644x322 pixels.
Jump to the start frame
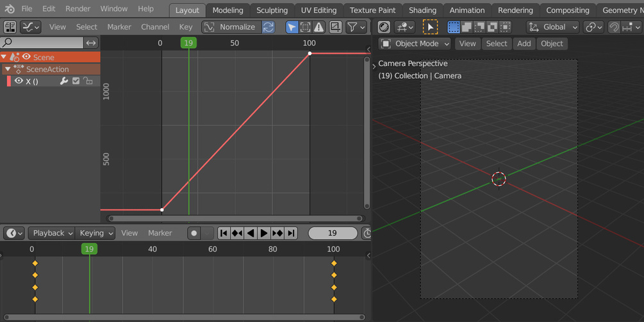coord(224,233)
